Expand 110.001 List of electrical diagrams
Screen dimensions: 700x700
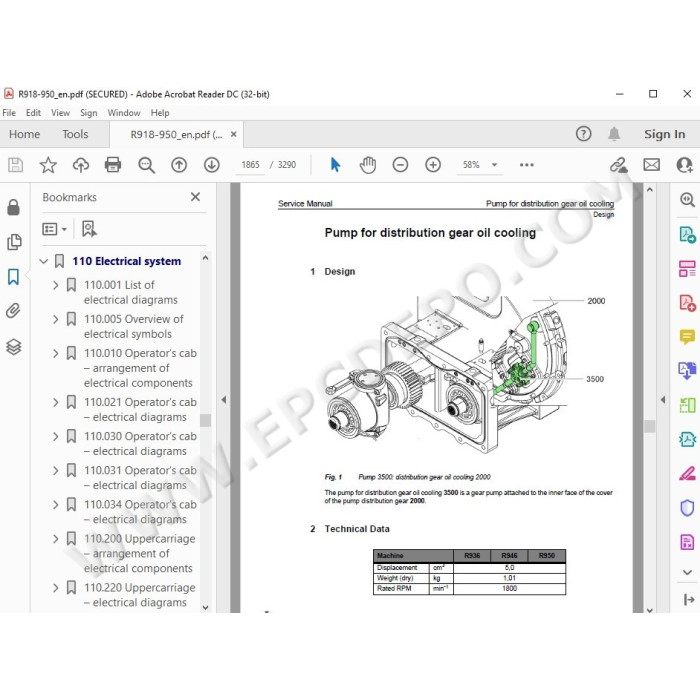tap(55, 285)
